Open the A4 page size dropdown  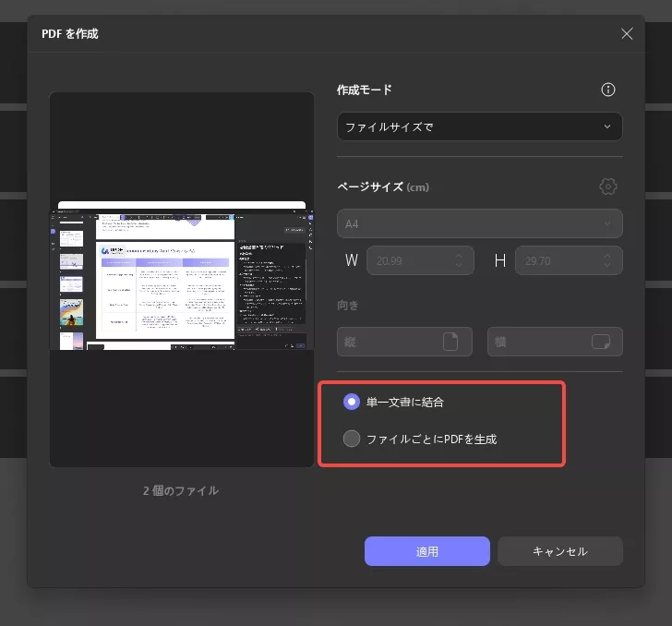(480, 223)
